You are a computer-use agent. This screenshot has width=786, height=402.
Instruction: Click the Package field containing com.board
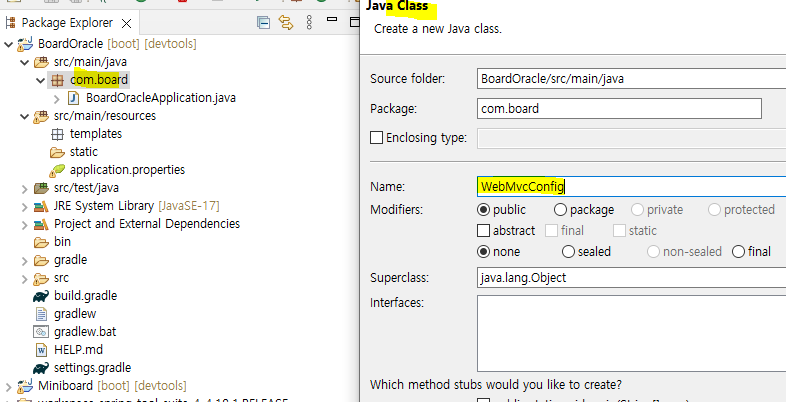point(619,108)
